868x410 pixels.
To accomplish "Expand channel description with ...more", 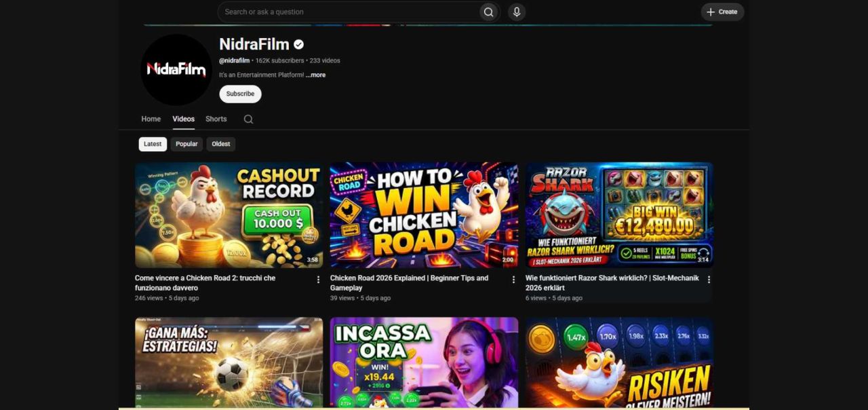I will [315, 75].
